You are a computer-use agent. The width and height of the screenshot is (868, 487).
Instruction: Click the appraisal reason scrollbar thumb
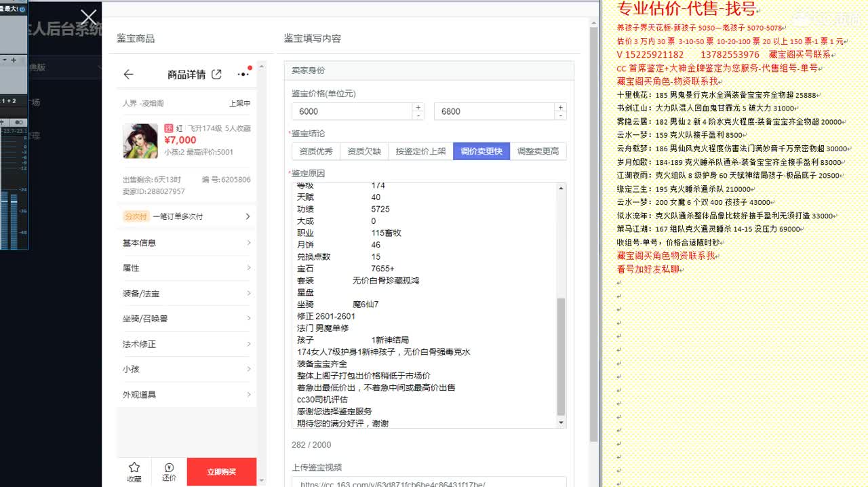[561, 357]
